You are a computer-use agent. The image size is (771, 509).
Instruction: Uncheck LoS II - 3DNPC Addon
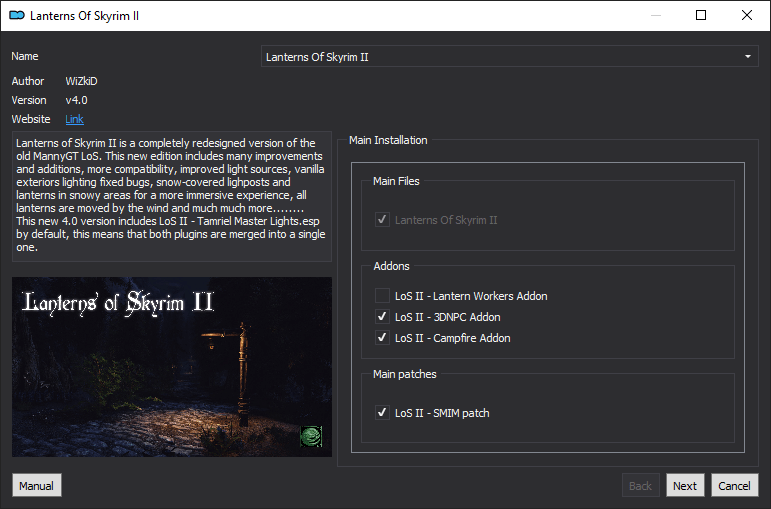click(x=382, y=317)
